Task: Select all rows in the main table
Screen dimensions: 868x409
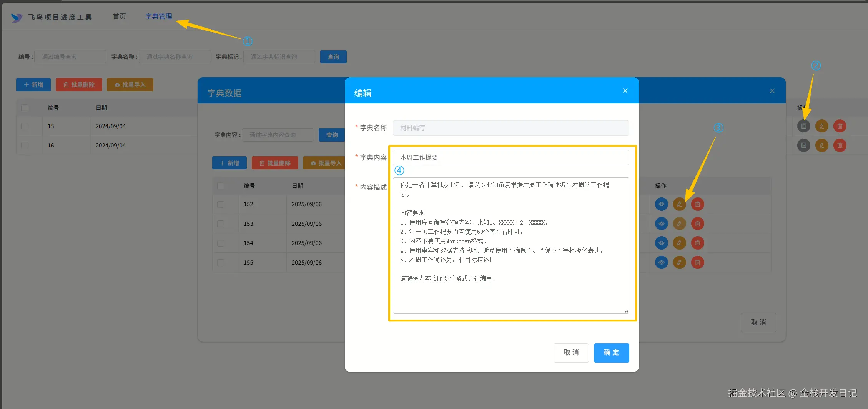Action: point(25,108)
